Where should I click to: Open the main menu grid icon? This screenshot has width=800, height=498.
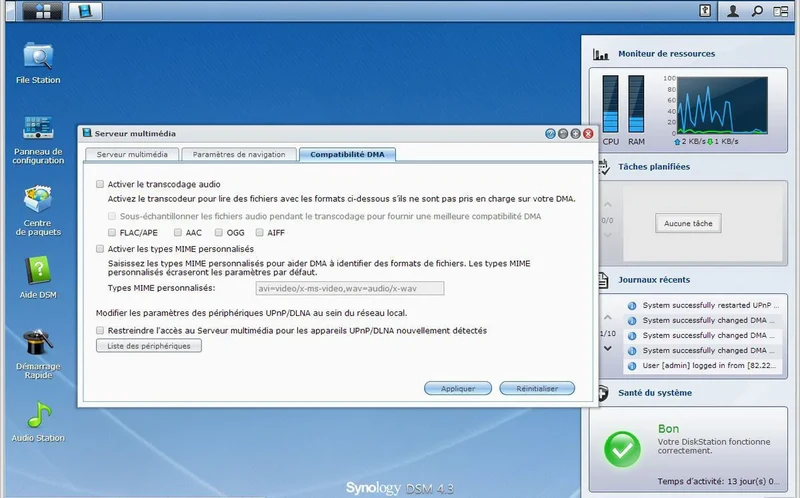coord(43,11)
